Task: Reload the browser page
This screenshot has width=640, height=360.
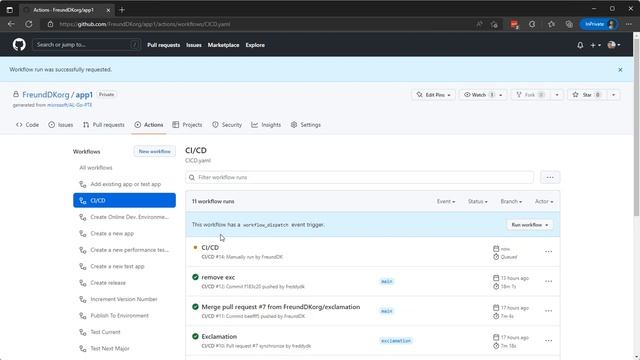Action: [x=29, y=24]
